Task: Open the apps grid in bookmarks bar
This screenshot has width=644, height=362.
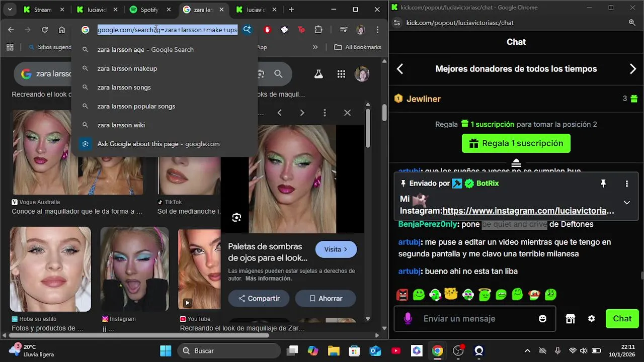Action: click(x=10, y=47)
